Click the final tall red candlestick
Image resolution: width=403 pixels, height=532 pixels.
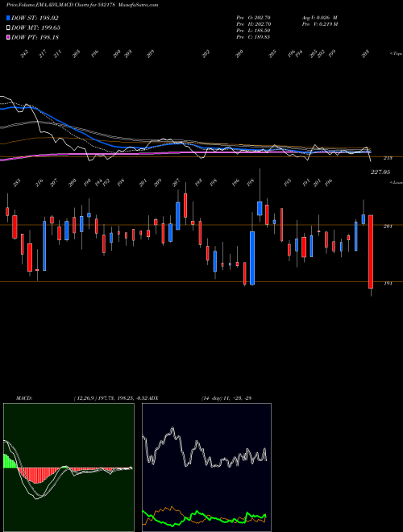371,251
